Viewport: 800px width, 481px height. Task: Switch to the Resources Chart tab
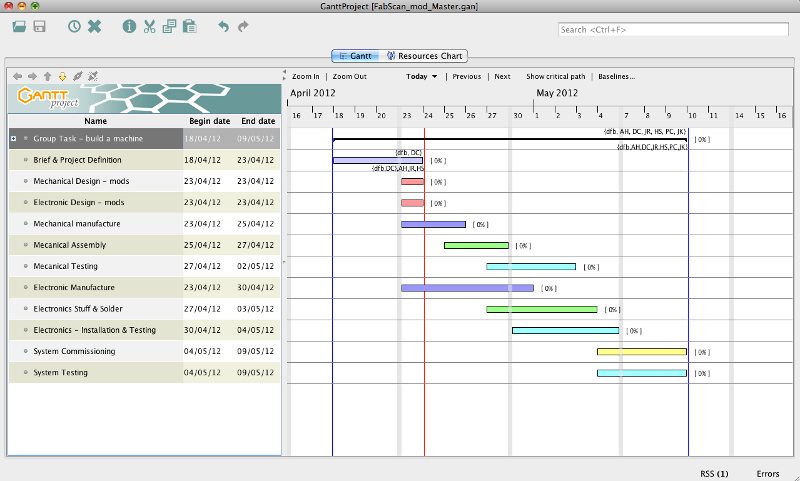424,56
